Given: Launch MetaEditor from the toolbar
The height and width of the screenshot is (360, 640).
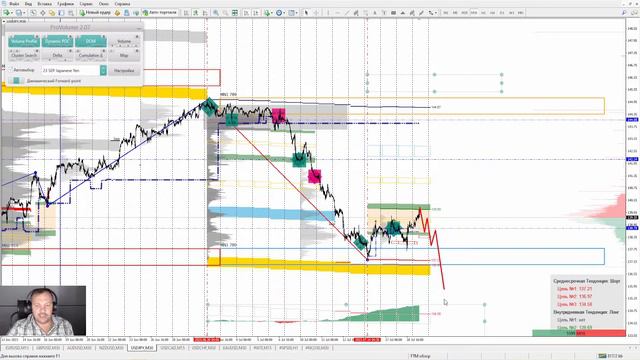Looking at the screenshot, I should click(x=117, y=13).
